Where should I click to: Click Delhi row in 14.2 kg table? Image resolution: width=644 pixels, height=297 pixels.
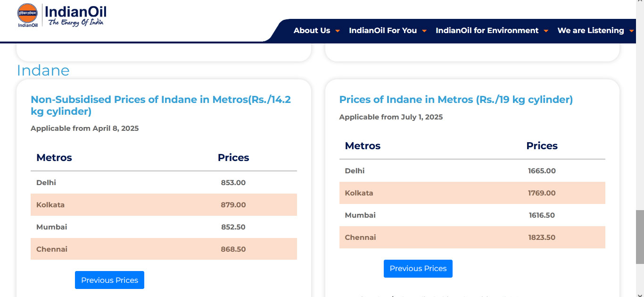click(164, 183)
